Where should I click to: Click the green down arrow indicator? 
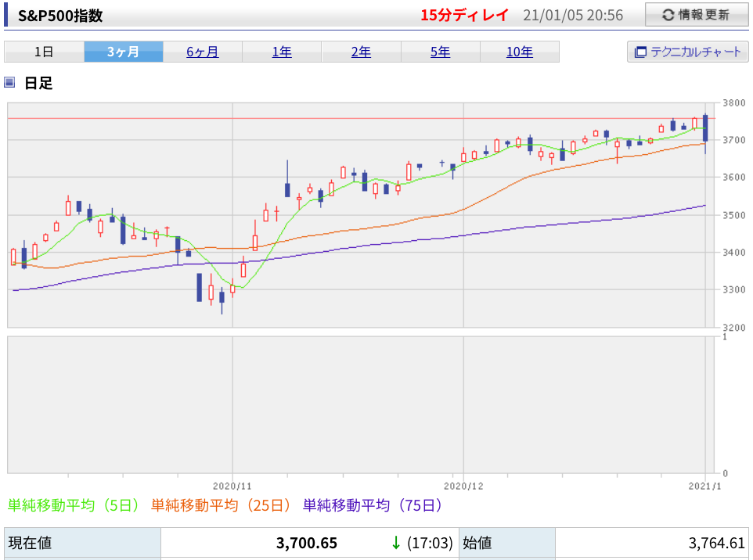[x=396, y=544]
